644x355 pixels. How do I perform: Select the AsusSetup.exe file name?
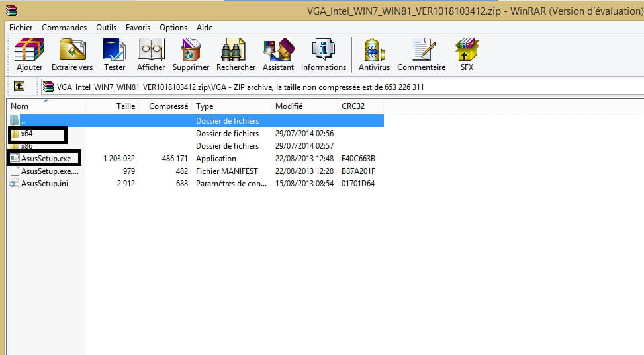pos(46,159)
